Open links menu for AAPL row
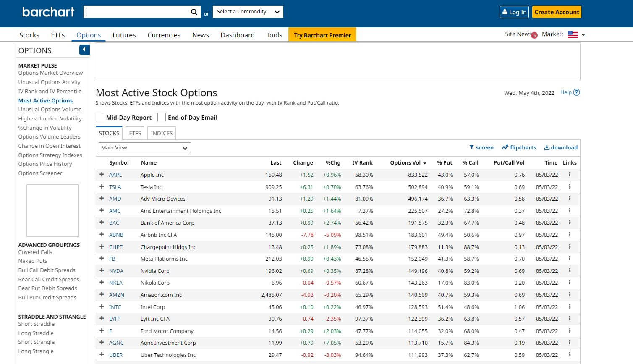633x364 pixels. point(570,175)
